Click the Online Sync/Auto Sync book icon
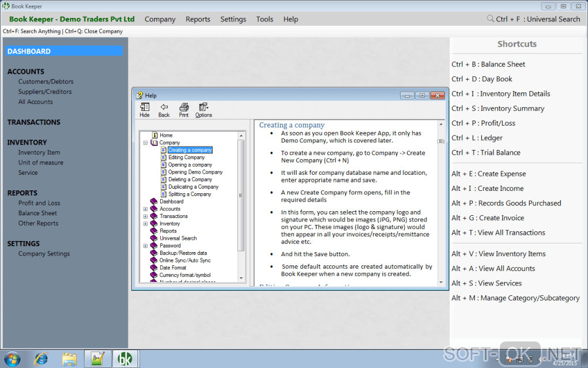The image size is (588, 368). click(x=154, y=260)
